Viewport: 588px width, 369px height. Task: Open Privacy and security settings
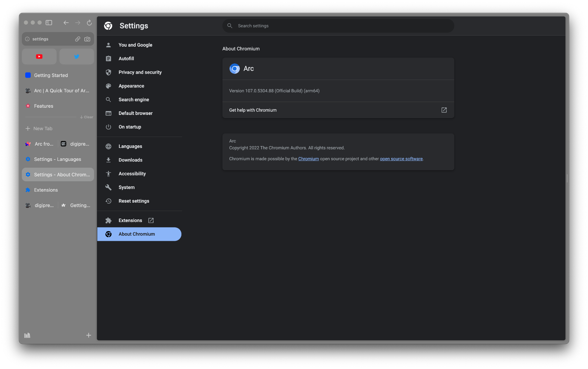[140, 72]
